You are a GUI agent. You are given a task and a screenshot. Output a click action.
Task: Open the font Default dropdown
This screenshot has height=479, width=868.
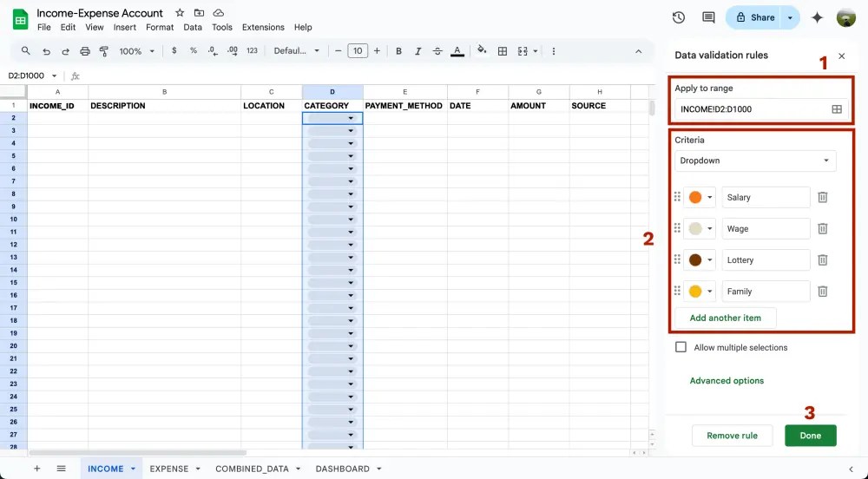pyautogui.click(x=297, y=51)
